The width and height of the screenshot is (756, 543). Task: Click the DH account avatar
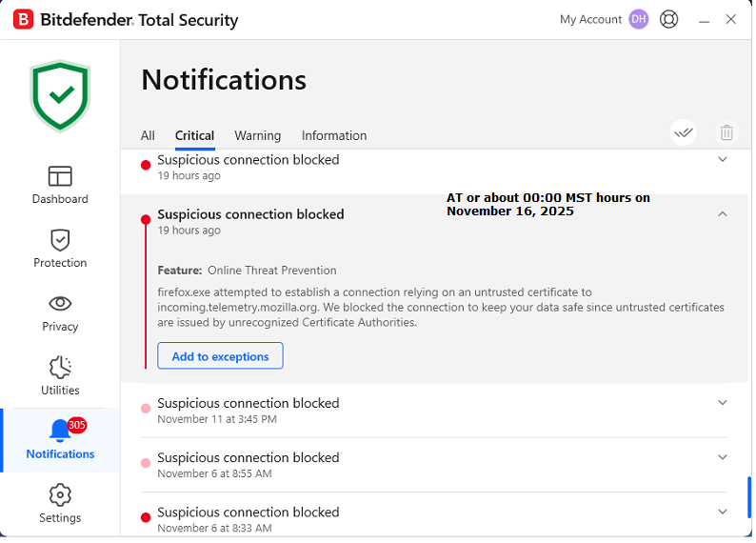click(639, 19)
